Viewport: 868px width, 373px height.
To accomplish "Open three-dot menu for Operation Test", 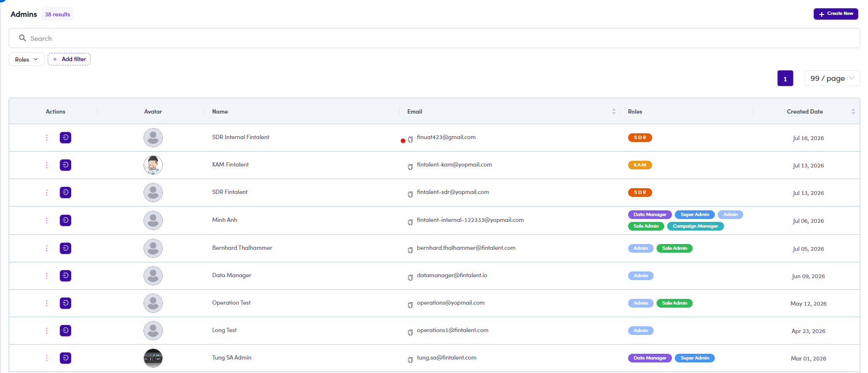I will (x=47, y=303).
